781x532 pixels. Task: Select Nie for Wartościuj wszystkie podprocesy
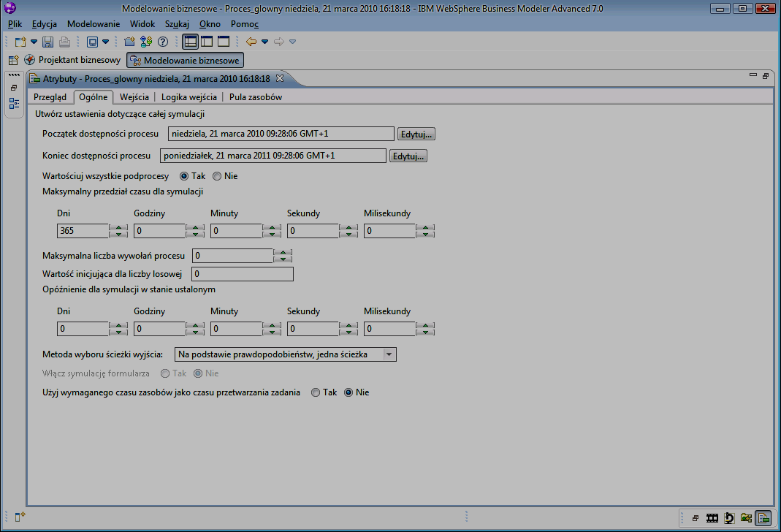(217, 176)
